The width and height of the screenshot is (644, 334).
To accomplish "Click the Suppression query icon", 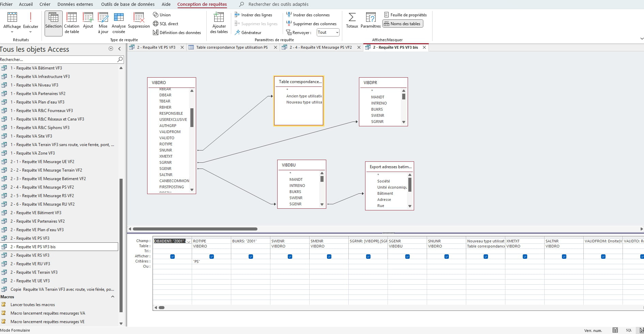I will pos(139,20).
